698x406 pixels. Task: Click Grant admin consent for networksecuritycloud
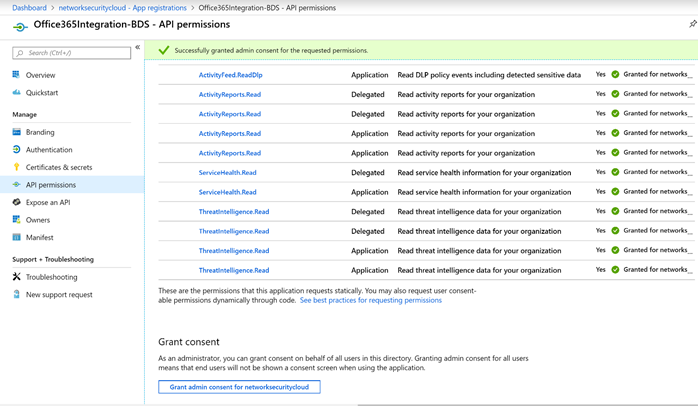point(239,387)
